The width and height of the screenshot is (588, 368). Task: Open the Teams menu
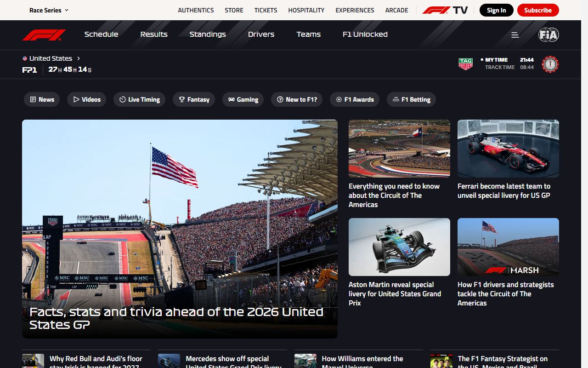click(x=309, y=34)
